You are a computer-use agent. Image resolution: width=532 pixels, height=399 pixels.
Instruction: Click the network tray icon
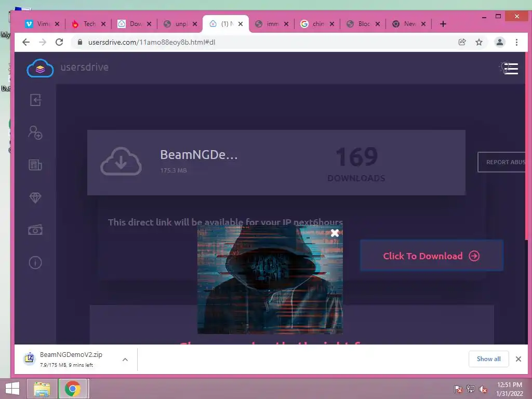(x=471, y=389)
